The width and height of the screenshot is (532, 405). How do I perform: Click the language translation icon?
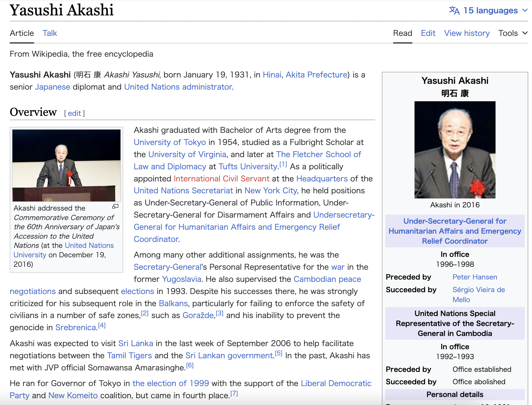point(454,11)
